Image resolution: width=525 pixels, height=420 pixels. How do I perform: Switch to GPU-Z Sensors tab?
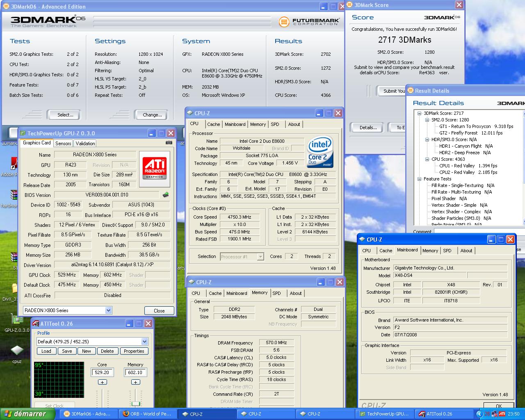point(63,144)
